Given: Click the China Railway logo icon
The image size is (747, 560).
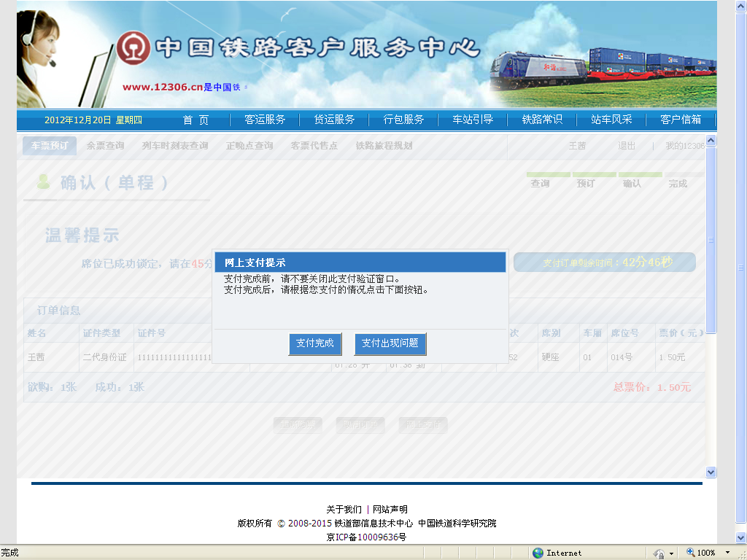Looking at the screenshot, I should click(x=133, y=47).
